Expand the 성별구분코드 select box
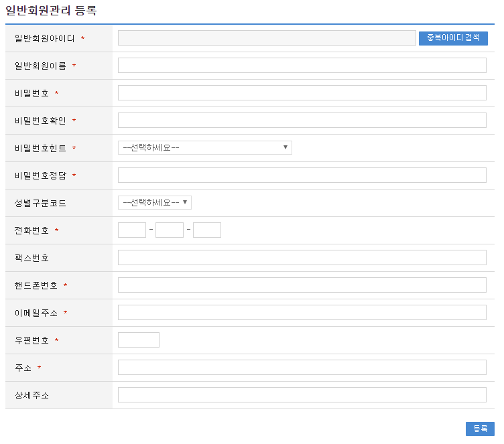Image resolution: width=504 pixels, height=444 pixels. [155, 202]
